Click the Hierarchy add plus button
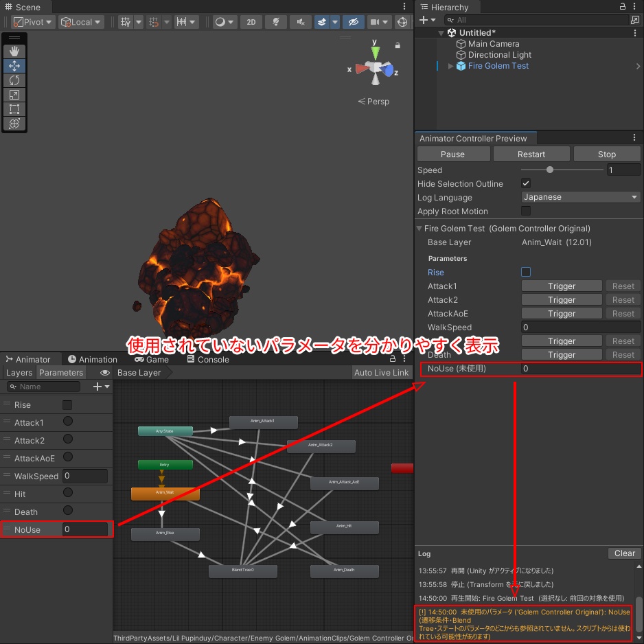 [x=424, y=20]
